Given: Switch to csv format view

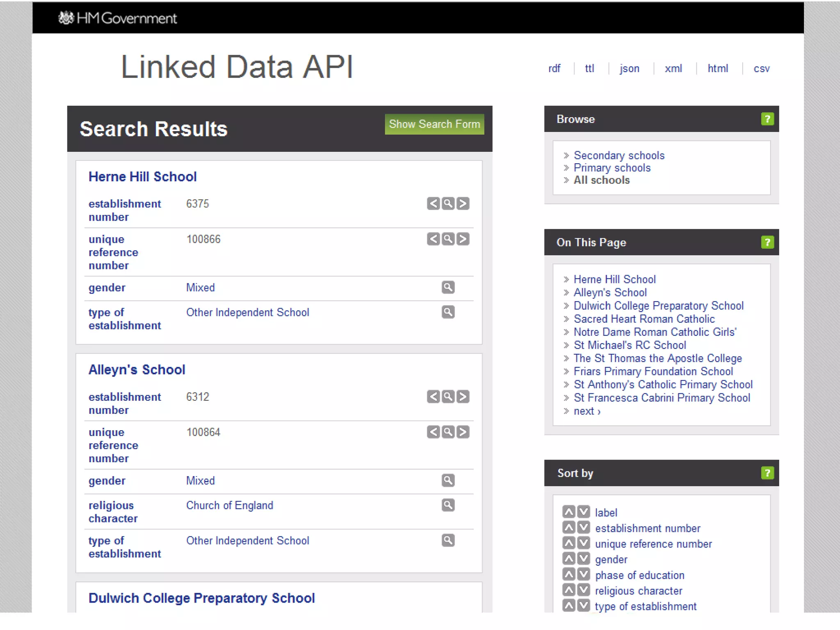Looking at the screenshot, I should tap(761, 68).
